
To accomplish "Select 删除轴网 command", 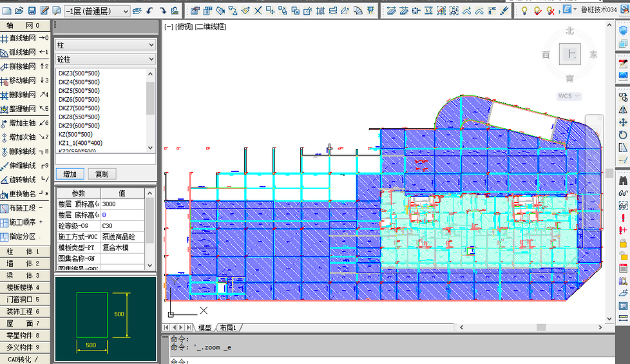I will tap(25, 95).
